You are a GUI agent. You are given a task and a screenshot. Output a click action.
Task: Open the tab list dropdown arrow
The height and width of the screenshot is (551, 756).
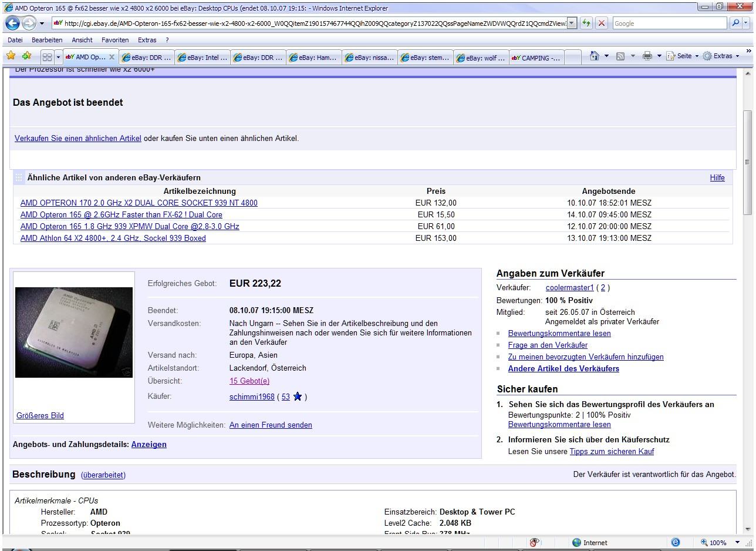tap(58, 57)
